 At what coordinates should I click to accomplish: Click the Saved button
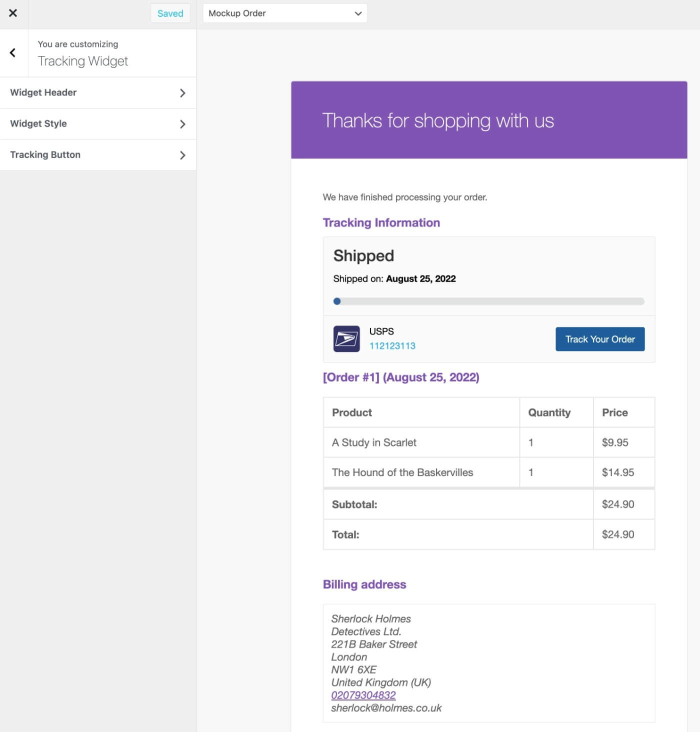[x=170, y=13]
